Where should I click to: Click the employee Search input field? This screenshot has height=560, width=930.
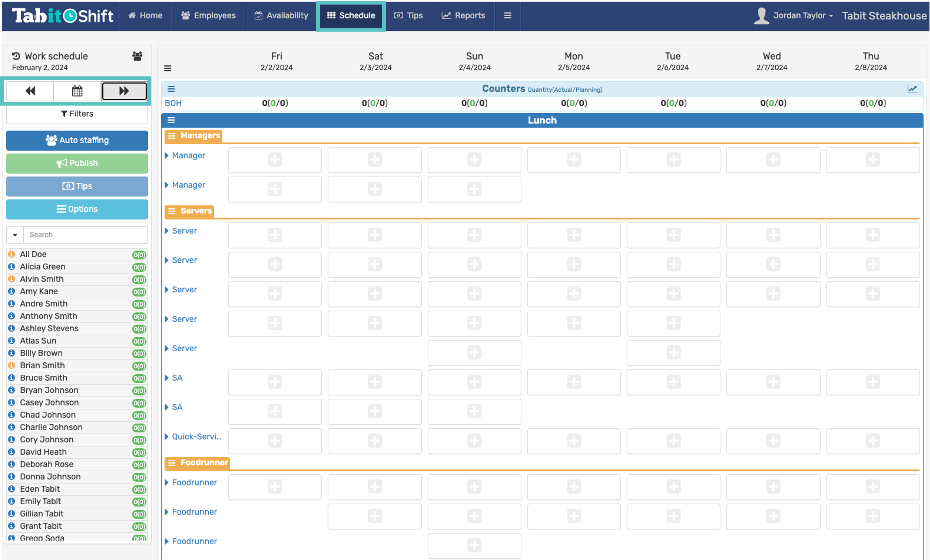tap(86, 235)
